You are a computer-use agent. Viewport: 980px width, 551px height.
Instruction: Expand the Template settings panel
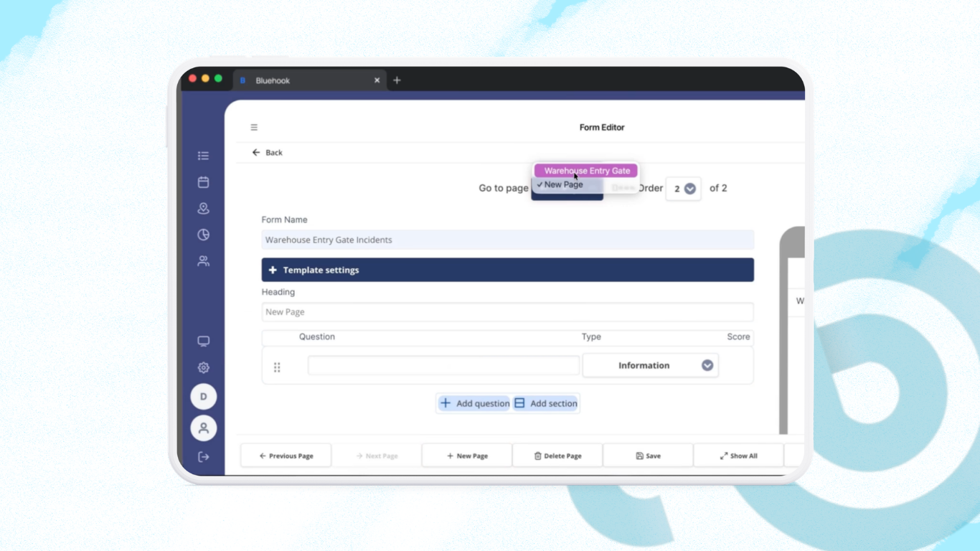point(508,270)
